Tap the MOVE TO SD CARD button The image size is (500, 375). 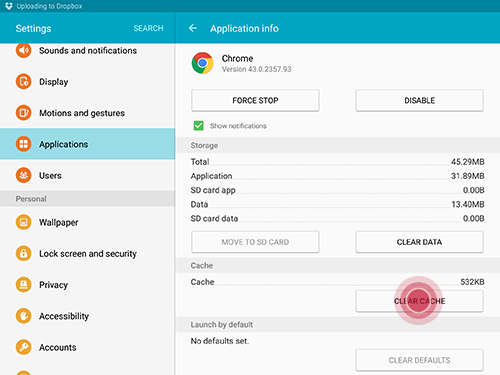(x=255, y=242)
